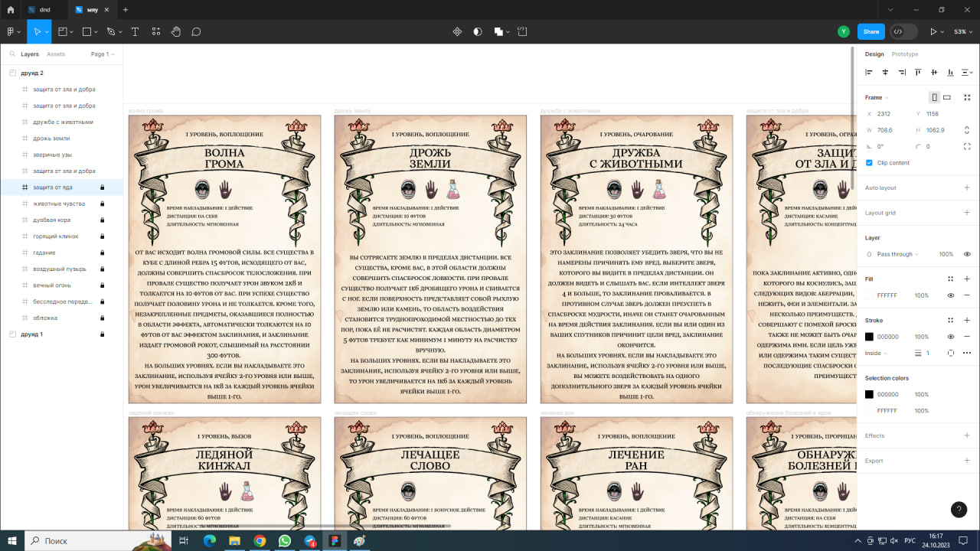980x551 pixels.
Task: Remove the Fill with minus button
Action: [x=967, y=295]
